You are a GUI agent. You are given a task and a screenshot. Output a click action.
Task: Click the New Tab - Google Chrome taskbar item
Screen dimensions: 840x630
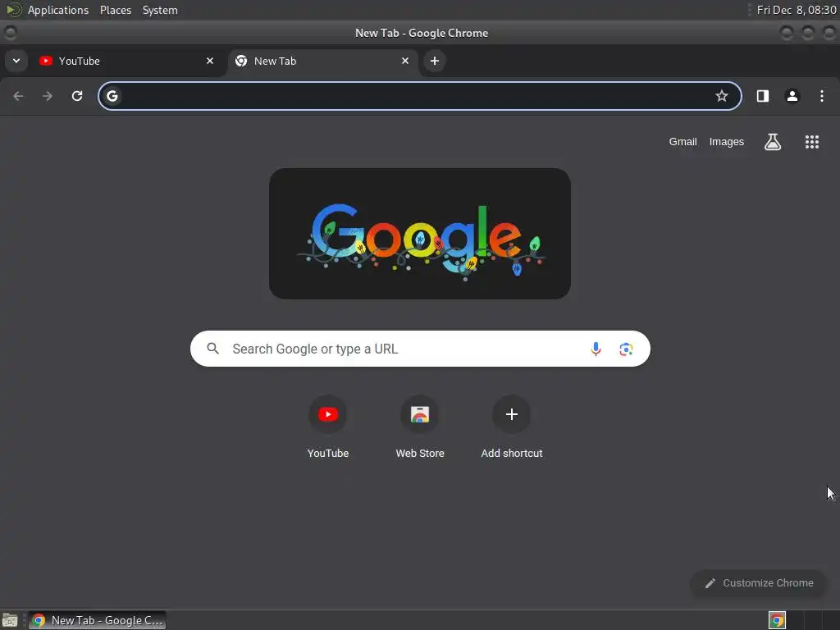(x=98, y=620)
